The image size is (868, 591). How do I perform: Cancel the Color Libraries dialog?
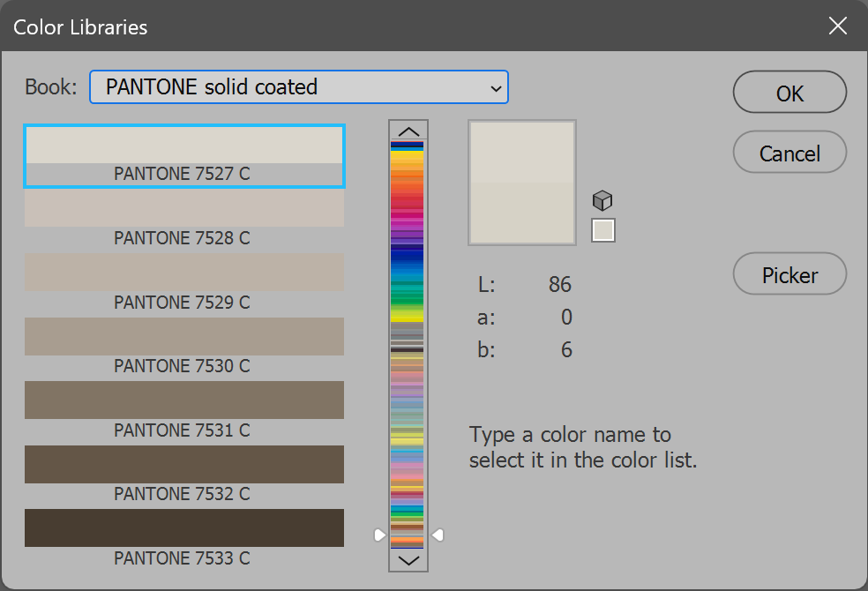(789, 153)
